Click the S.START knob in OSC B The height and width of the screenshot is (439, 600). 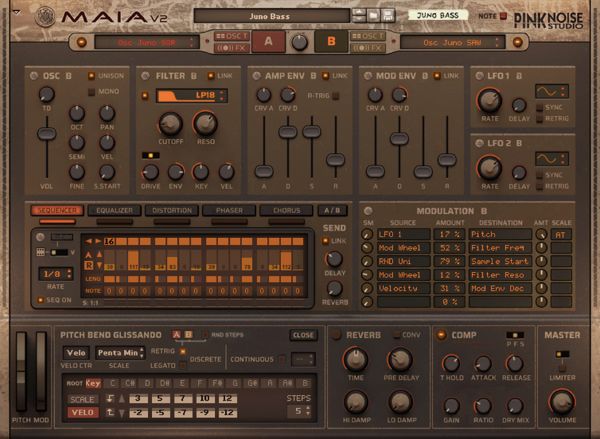pyautogui.click(x=107, y=172)
